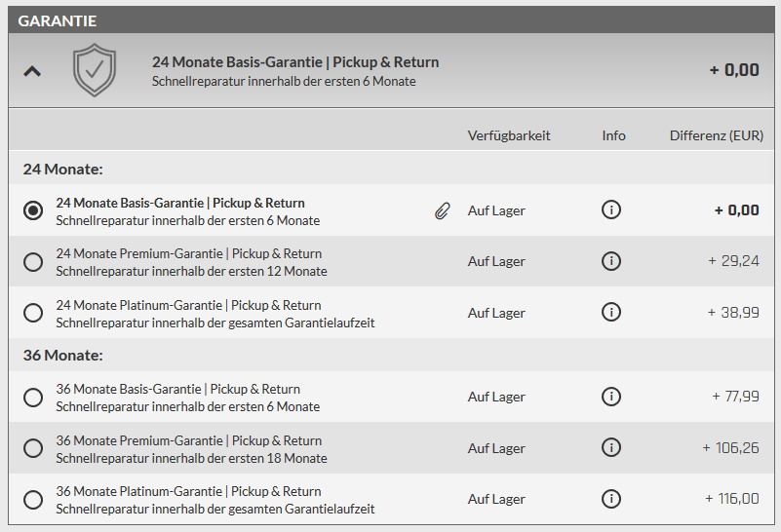Viewport: 781px width, 532px height.
Task: Click info icon for 36 Monate Basis-Garantie
Action: point(611,397)
